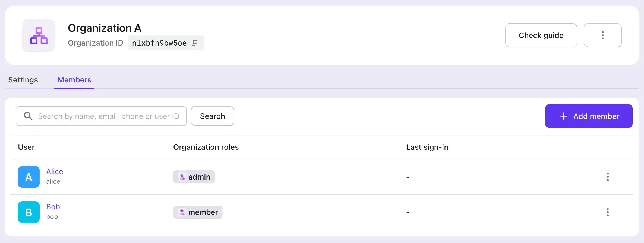644x243 pixels.
Task: Copy the organization ID to clipboard
Action: (194, 43)
